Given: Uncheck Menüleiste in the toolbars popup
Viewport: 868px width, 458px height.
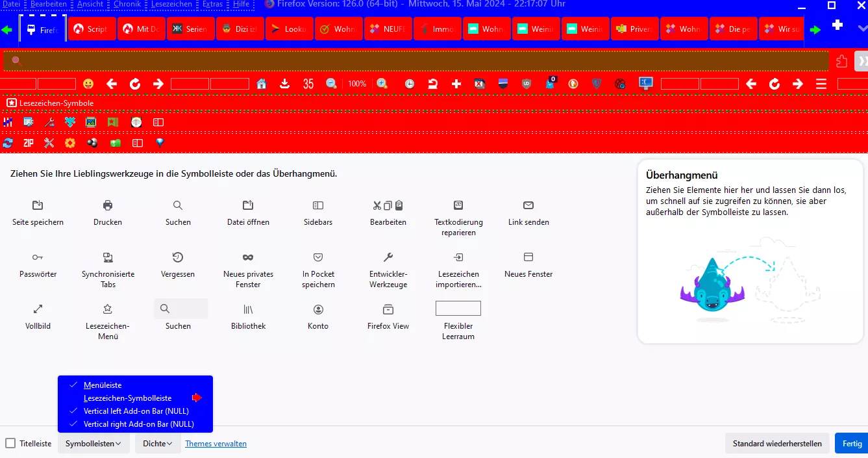Looking at the screenshot, I should (103, 385).
